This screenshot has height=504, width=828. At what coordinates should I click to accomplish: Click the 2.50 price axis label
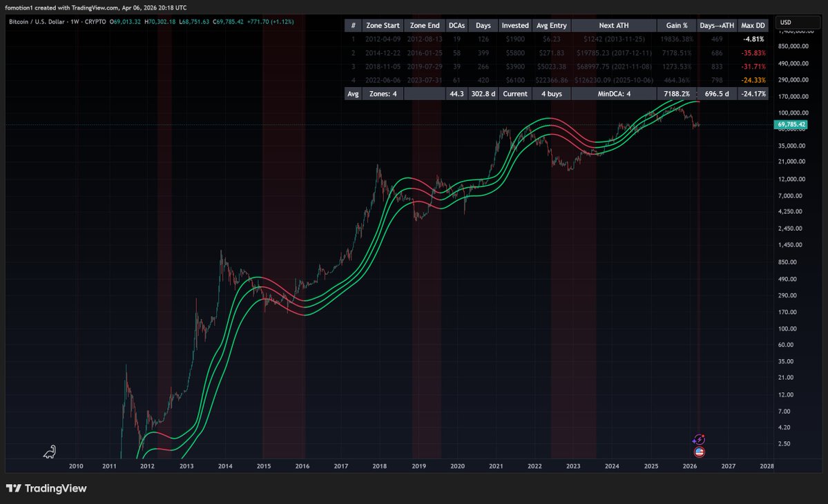pos(784,444)
